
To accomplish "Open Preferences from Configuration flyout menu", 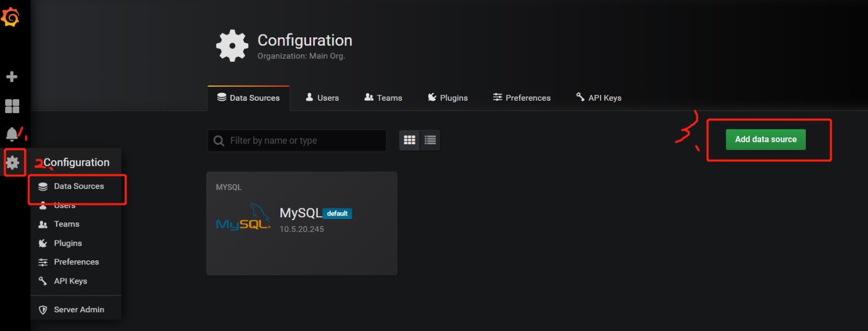I will pyautogui.click(x=76, y=262).
